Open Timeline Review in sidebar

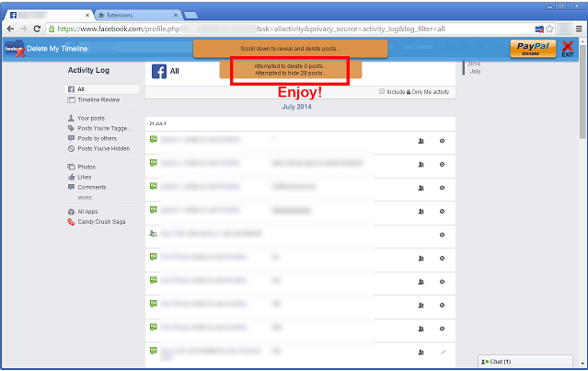(x=98, y=99)
